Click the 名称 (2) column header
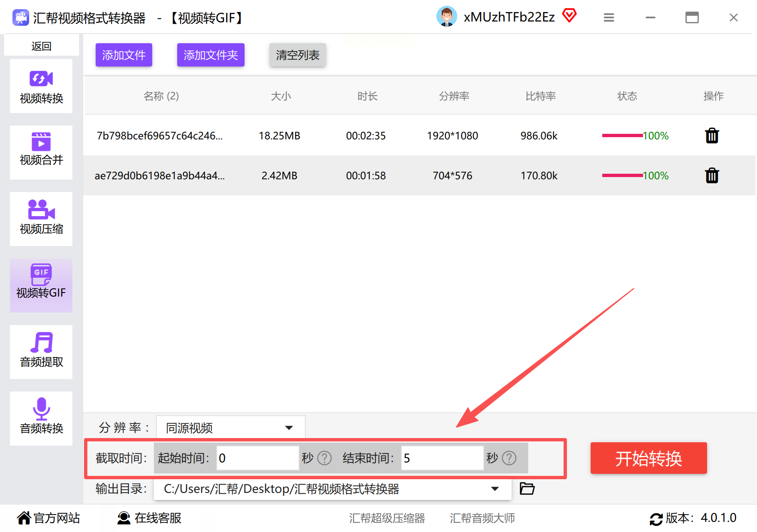757x532 pixels. point(161,96)
